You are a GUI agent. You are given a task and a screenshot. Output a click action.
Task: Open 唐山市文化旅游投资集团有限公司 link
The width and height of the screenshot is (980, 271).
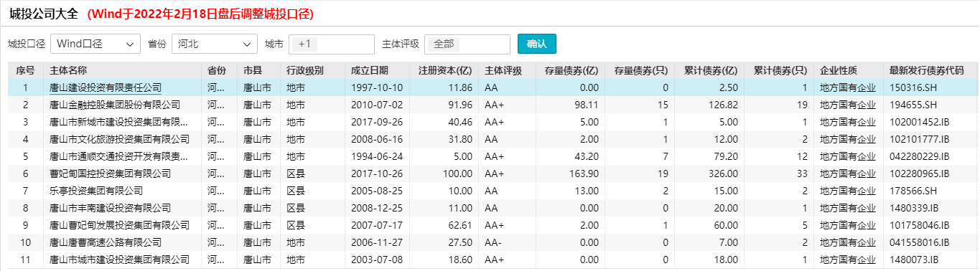click(x=119, y=139)
